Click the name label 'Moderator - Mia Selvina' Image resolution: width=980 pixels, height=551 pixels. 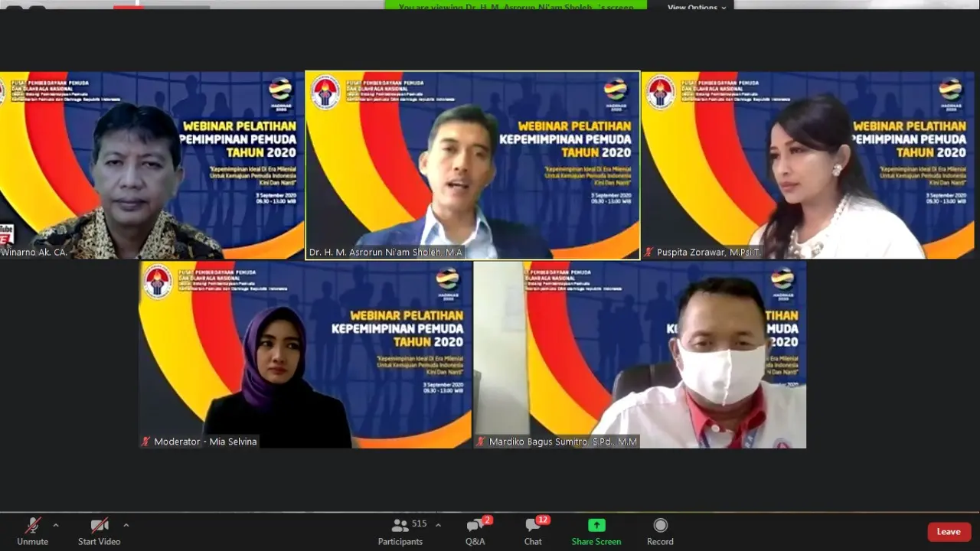[206, 442]
